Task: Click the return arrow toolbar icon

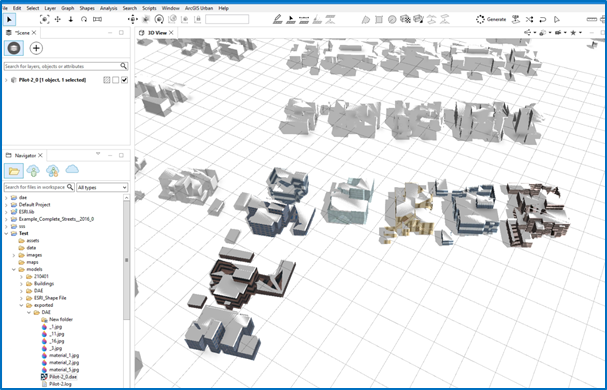Action: pos(543,19)
